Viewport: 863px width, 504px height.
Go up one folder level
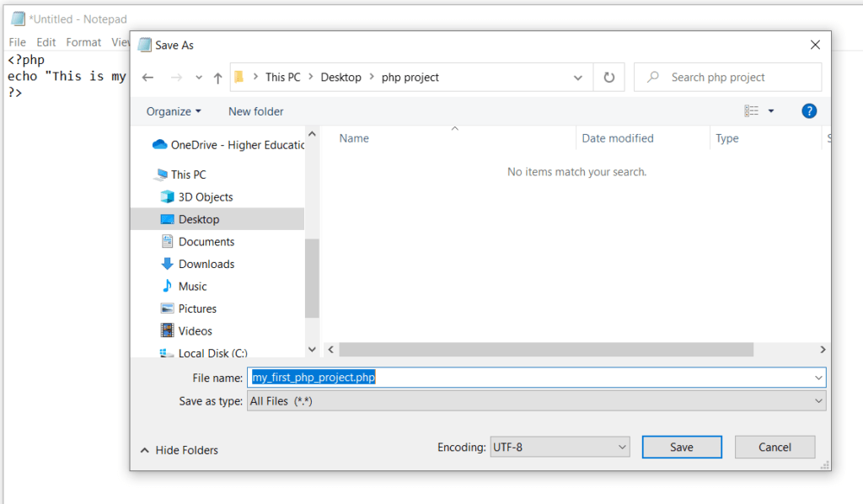[217, 77]
